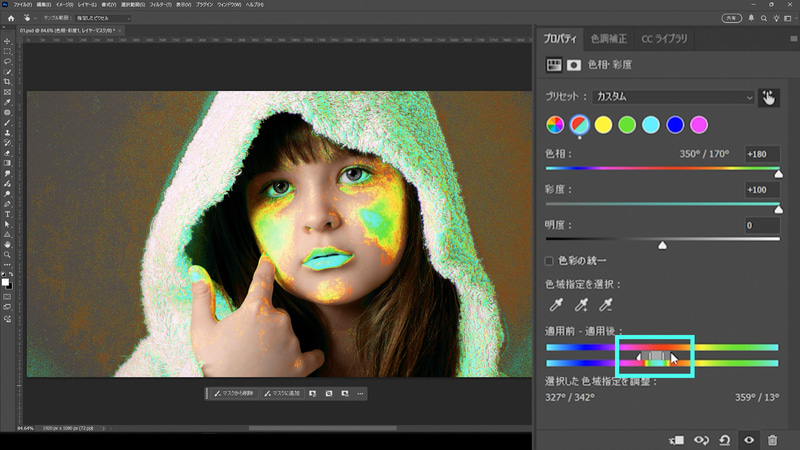Click the マスクから削除 button

pyautogui.click(x=232, y=394)
